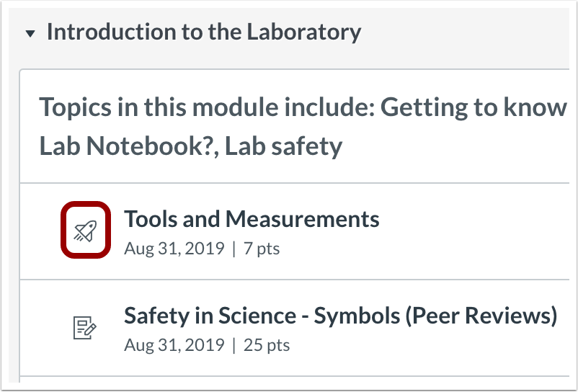Click the Getting to know phrase
The image size is (578, 392).
[473, 107]
